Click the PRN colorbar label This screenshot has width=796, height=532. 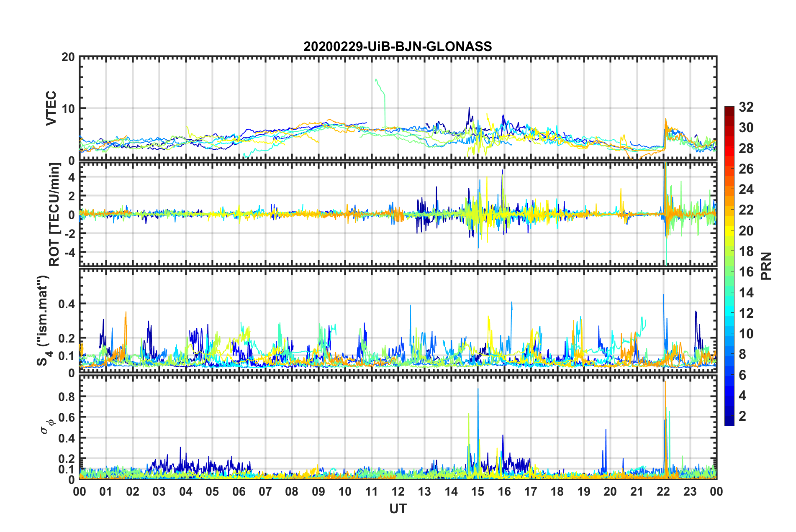coord(766,266)
